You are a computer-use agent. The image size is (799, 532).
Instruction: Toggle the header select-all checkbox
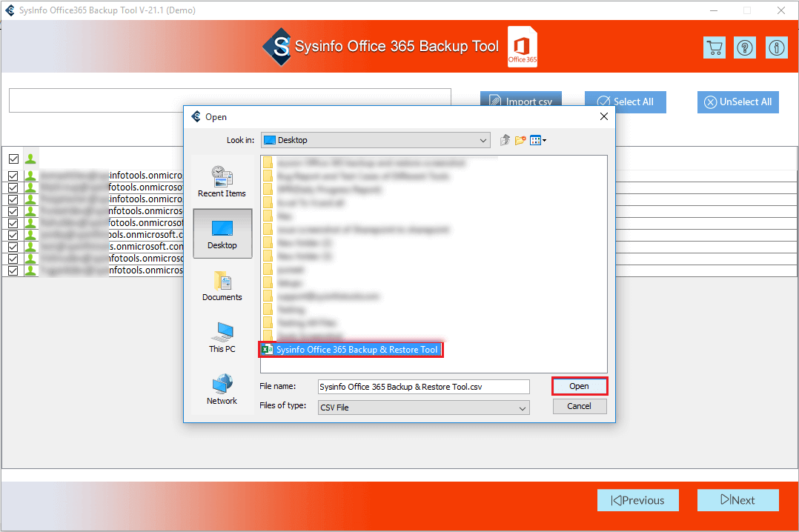[14, 159]
